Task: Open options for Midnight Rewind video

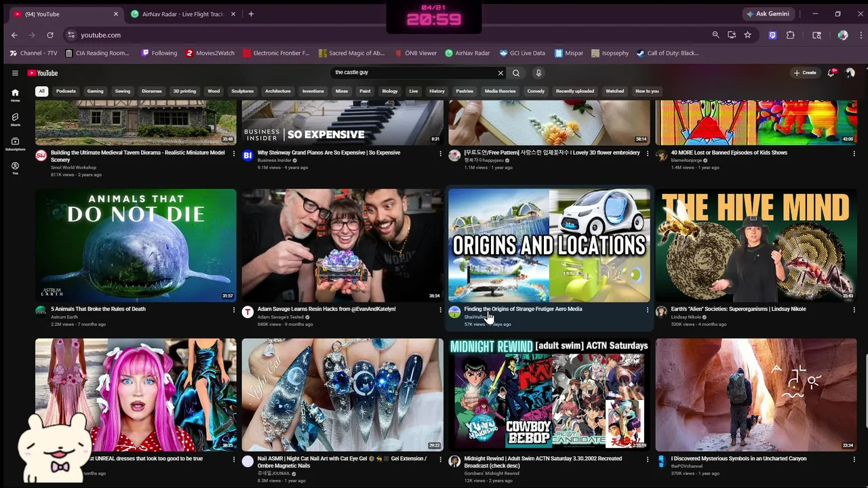Action: 648,460
